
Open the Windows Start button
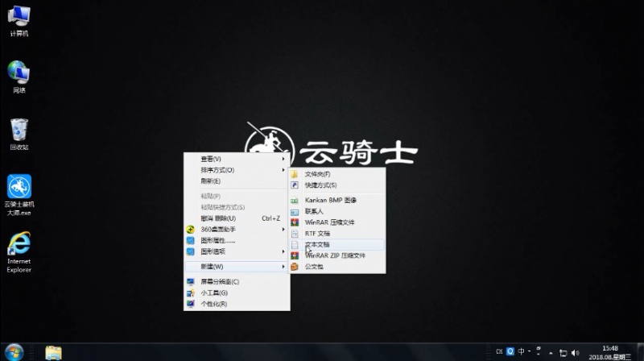tap(14, 352)
